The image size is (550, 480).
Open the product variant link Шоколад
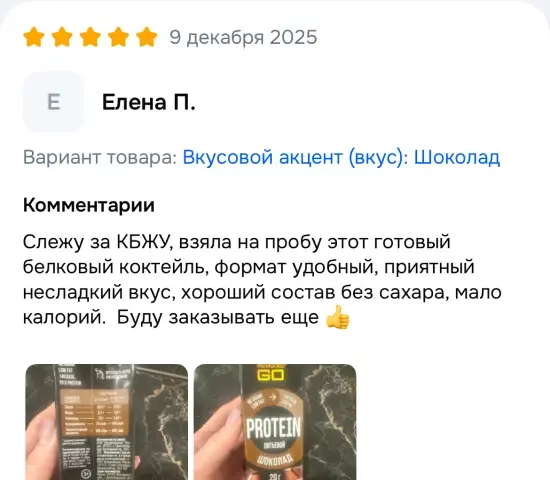point(457,157)
